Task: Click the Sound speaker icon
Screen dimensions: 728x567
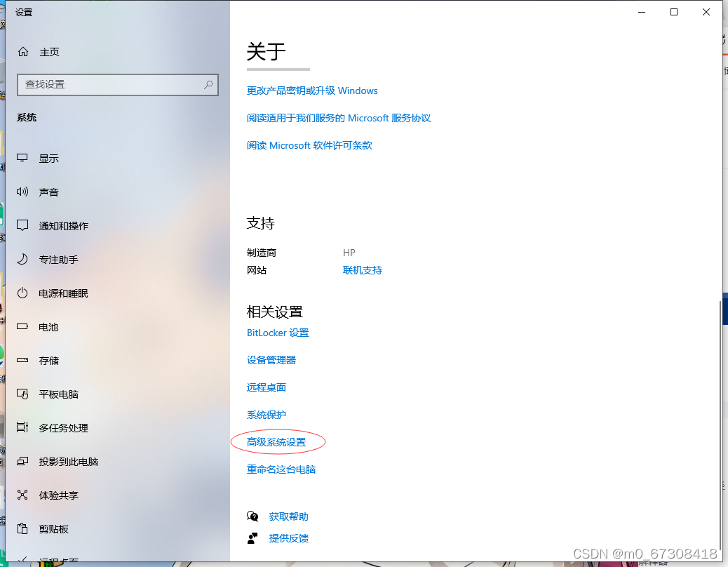Action: click(x=22, y=192)
